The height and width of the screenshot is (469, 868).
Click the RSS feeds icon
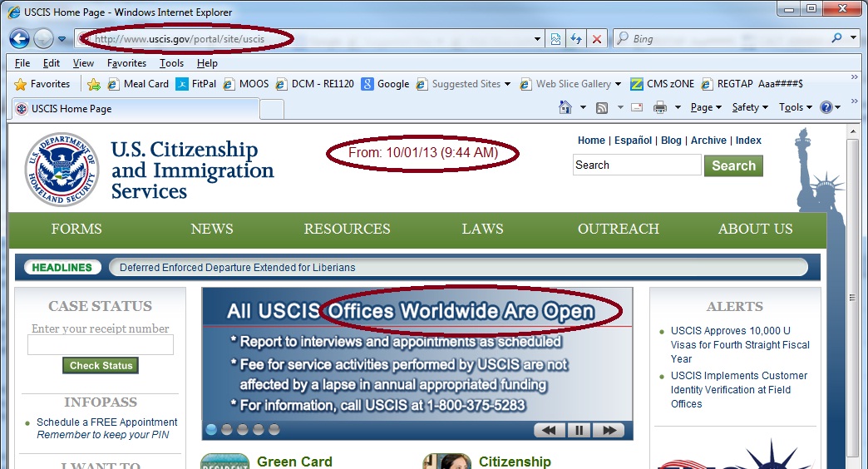pyautogui.click(x=602, y=108)
